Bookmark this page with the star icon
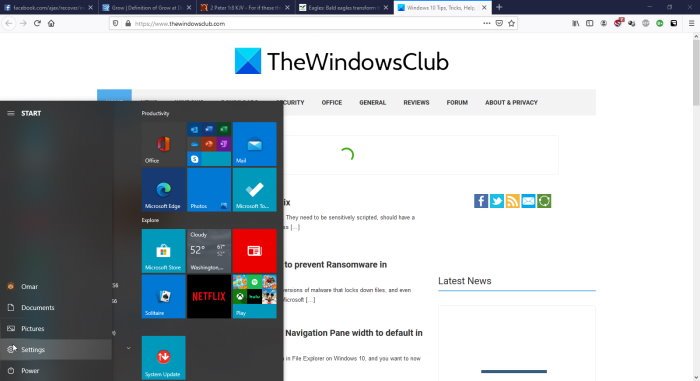Image resolution: width=700 pixels, height=381 pixels. point(512,23)
